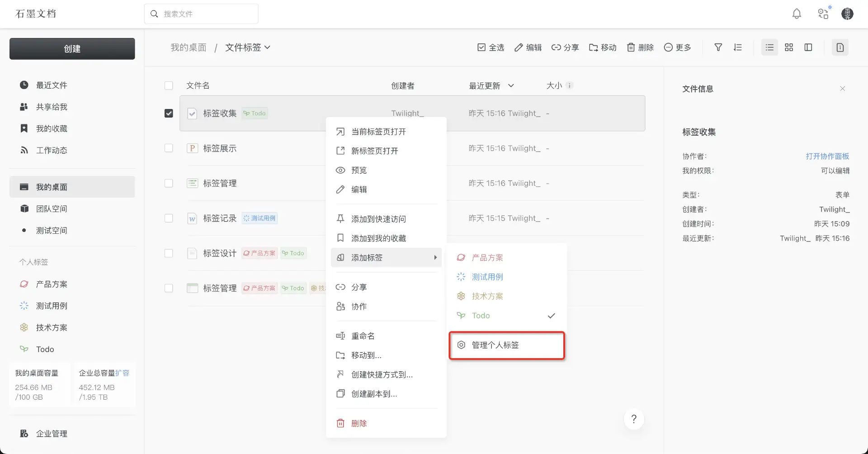Focus the 搜索文件 search field
Image resolution: width=868 pixels, height=454 pixels.
click(x=201, y=14)
